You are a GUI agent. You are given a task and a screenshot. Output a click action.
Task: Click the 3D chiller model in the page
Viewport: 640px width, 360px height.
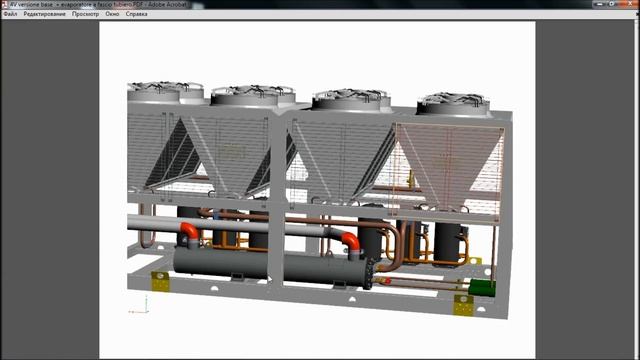click(320, 199)
